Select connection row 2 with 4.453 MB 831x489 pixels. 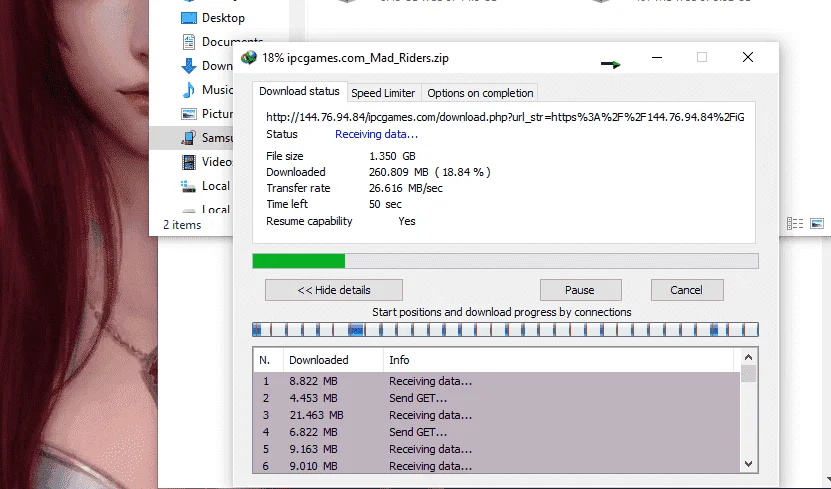(x=497, y=398)
